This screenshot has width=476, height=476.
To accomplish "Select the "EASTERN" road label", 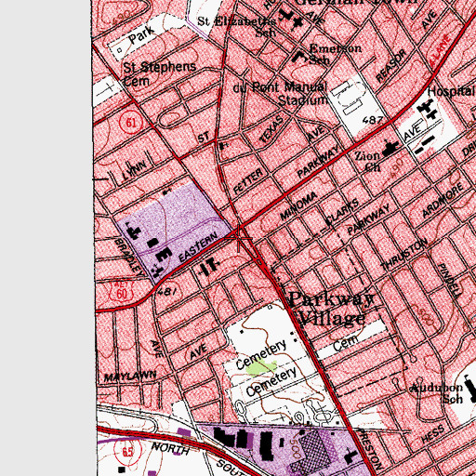I will pos(198,246).
